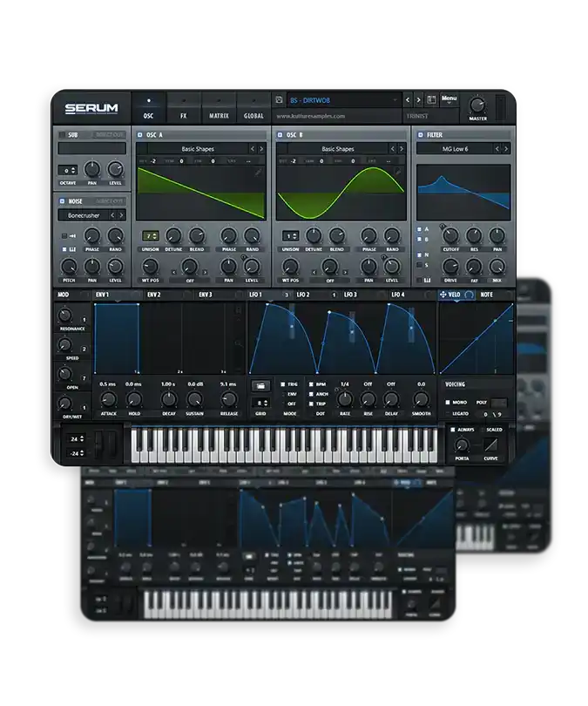Select next OSC B wavetable arrow
The image size is (588, 706).
coord(402,149)
